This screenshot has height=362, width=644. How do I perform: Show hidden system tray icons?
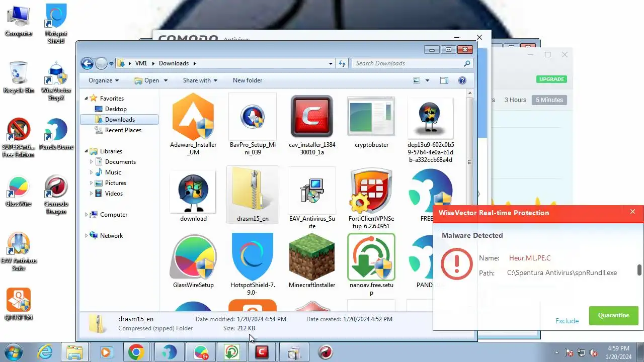click(x=556, y=352)
